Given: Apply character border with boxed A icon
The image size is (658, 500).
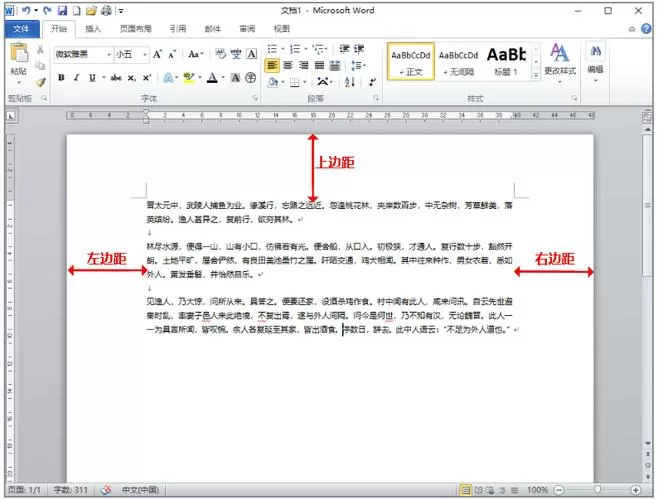Looking at the screenshot, I should tap(251, 54).
